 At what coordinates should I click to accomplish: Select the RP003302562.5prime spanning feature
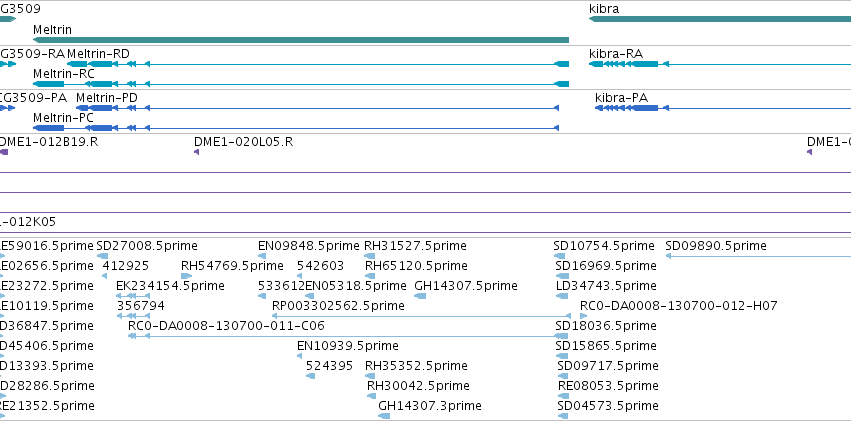(421, 316)
